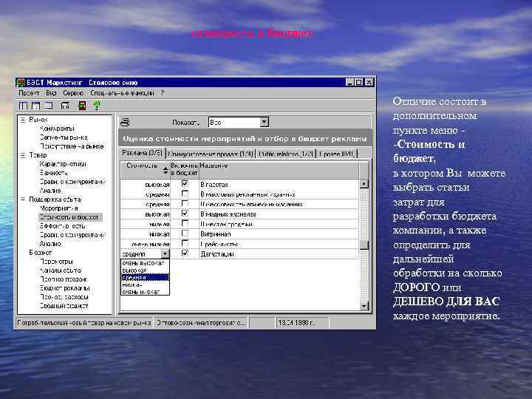532x399 pixels.
Task: Tick the Прайс-листы budget checkbox
Action: click(185, 243)
